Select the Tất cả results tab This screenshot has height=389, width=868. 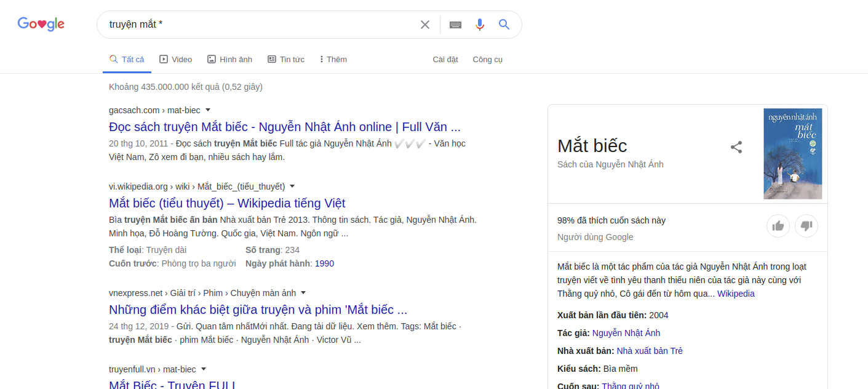tap(127, 60)
